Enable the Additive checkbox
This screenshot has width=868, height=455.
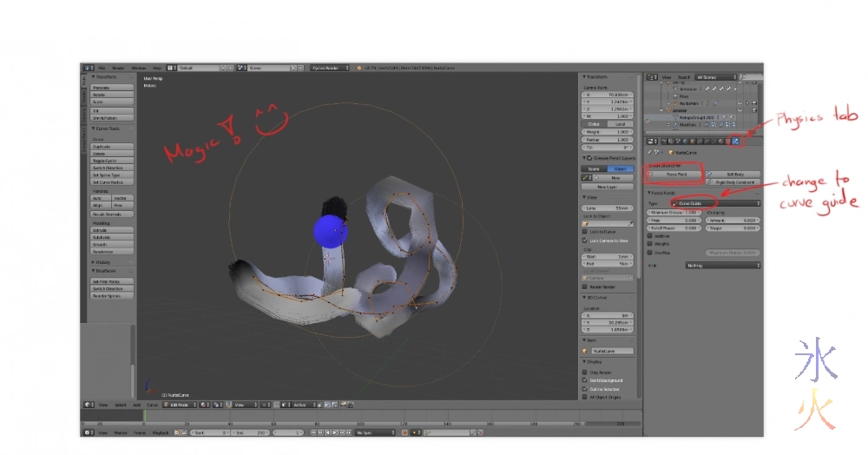coord(650,235)
